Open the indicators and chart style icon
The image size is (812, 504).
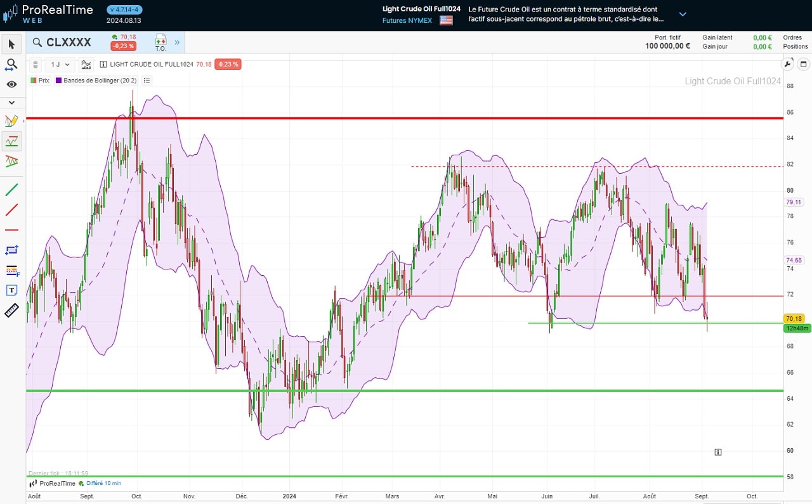click(86, 64)
